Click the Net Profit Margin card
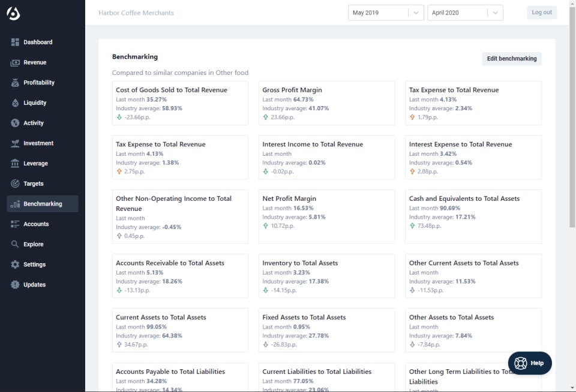 326,216
